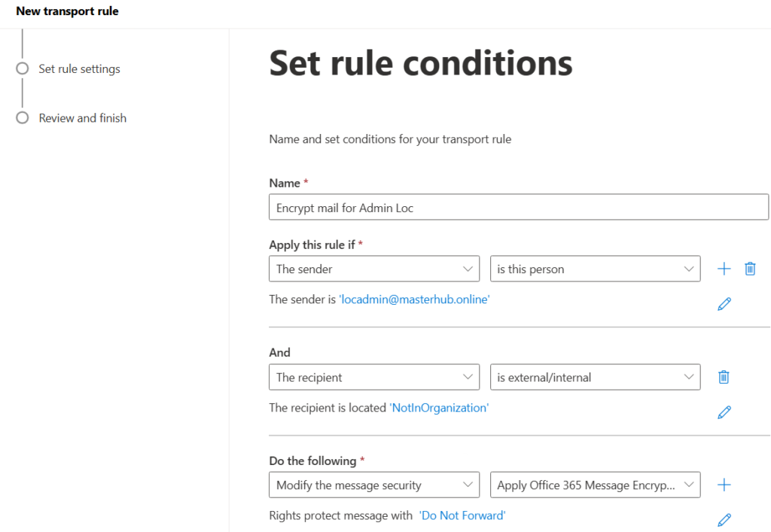Go to 'Set rule settings' step
Viewport: 771px width, 532px height.
(x=79, y=69)
